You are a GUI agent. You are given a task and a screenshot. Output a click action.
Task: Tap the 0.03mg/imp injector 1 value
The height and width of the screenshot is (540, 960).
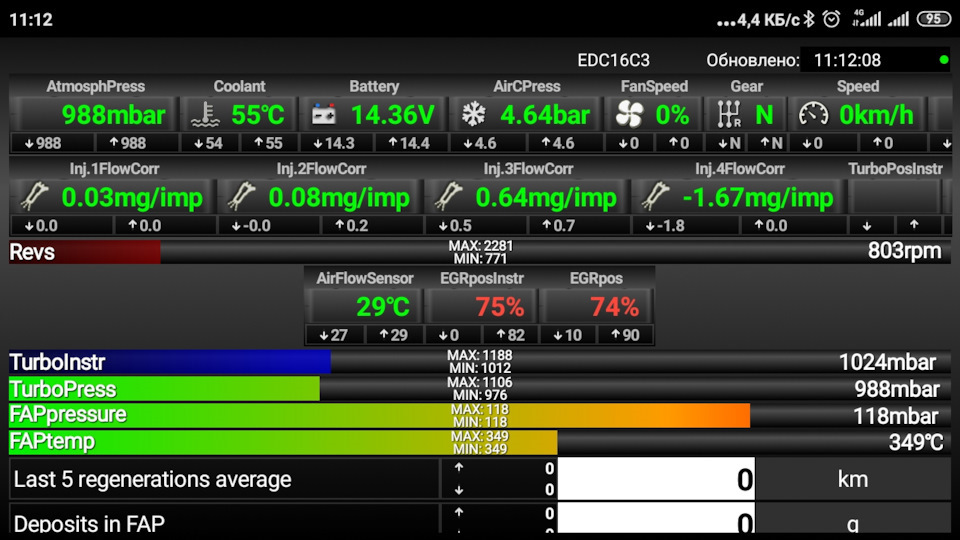point(132,197)
